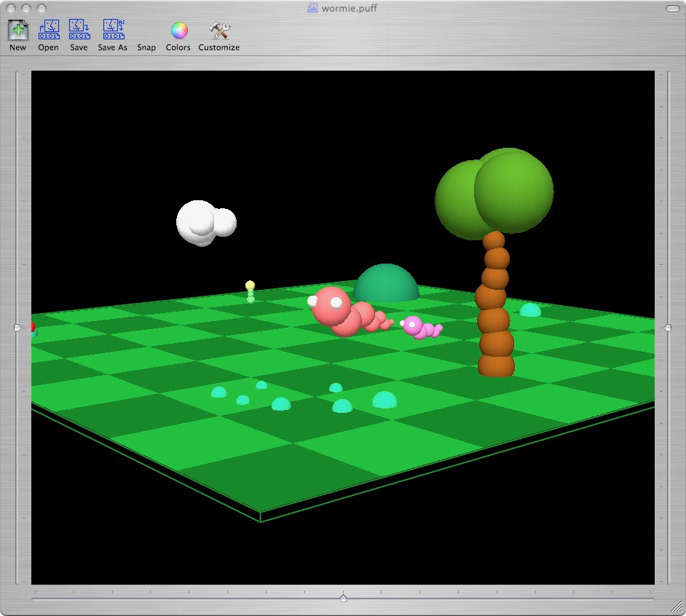
Task: Select the large salmon worm's head
Action: point(331,305)
